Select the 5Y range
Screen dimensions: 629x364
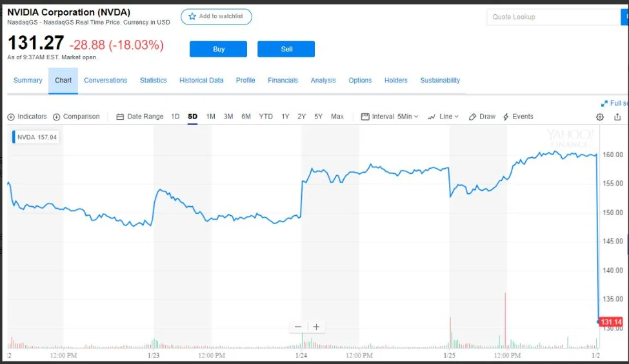319,117
